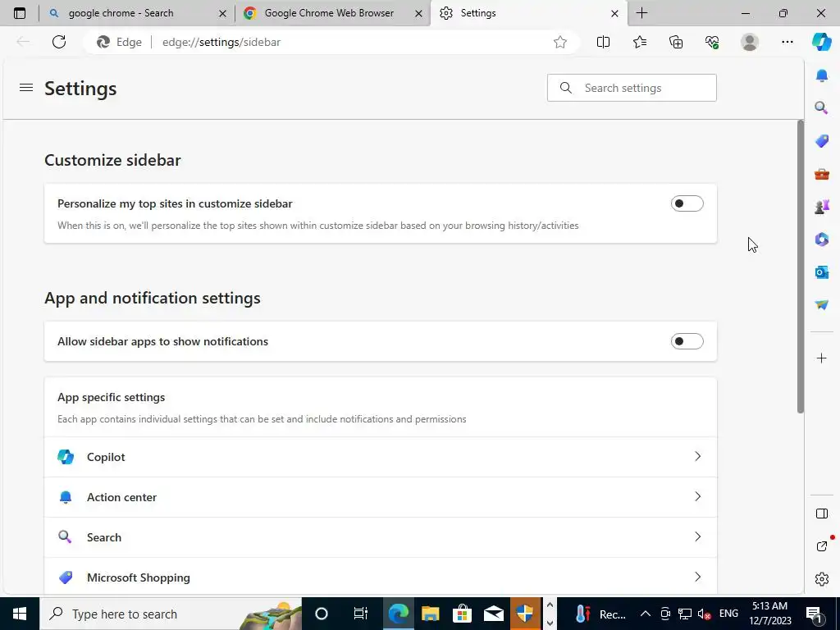Open Shopping tag icon in Edge sidebar
The width and height of the screenshot is (840, 630).
pos(821,141)
